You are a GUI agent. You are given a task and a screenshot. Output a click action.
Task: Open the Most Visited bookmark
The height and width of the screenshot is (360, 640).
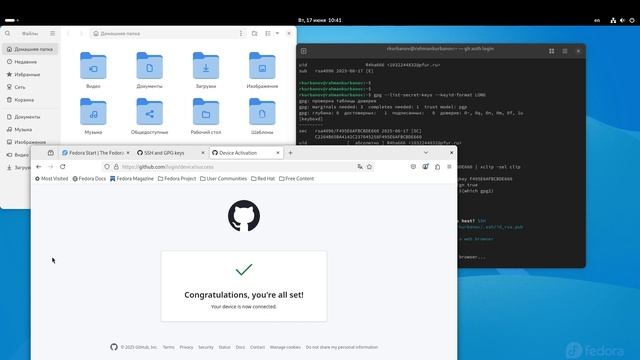point(51,178)
